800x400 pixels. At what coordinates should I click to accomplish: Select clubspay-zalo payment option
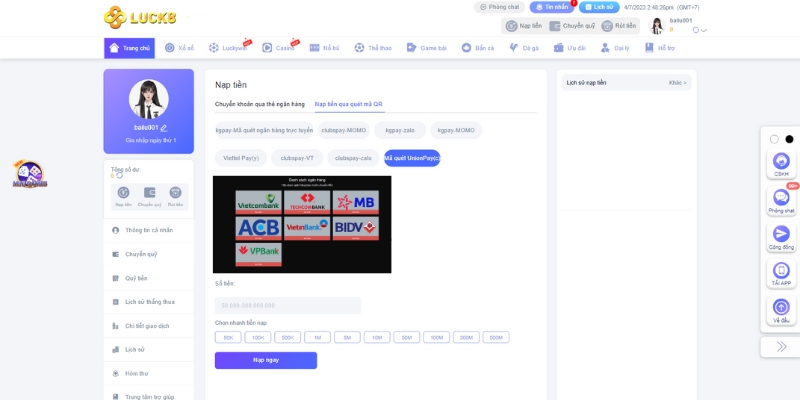[353, 158]
